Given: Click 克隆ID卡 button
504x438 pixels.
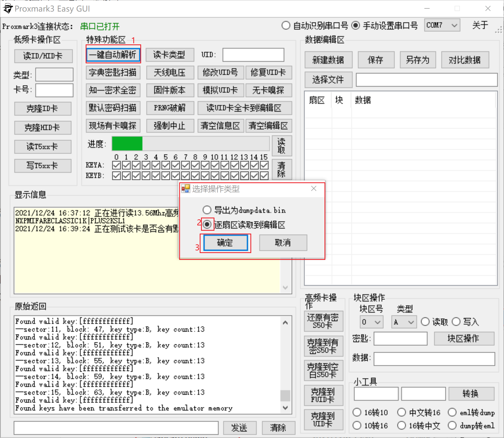Looking at the screenshot, I should click(x=43, y=109).
